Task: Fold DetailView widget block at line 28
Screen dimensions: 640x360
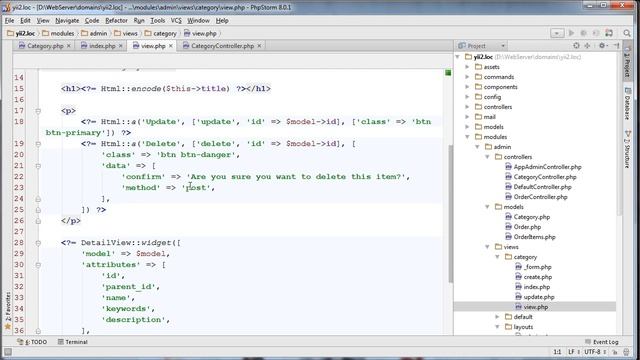Action: pos(38,243)
